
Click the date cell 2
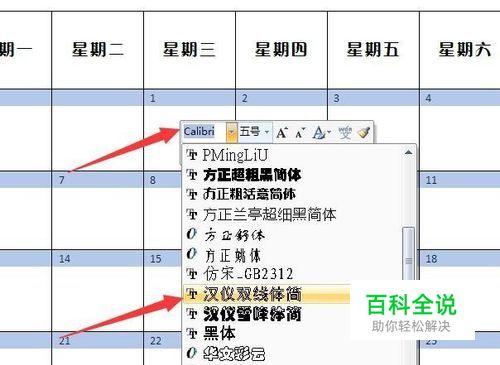(281, 98)
